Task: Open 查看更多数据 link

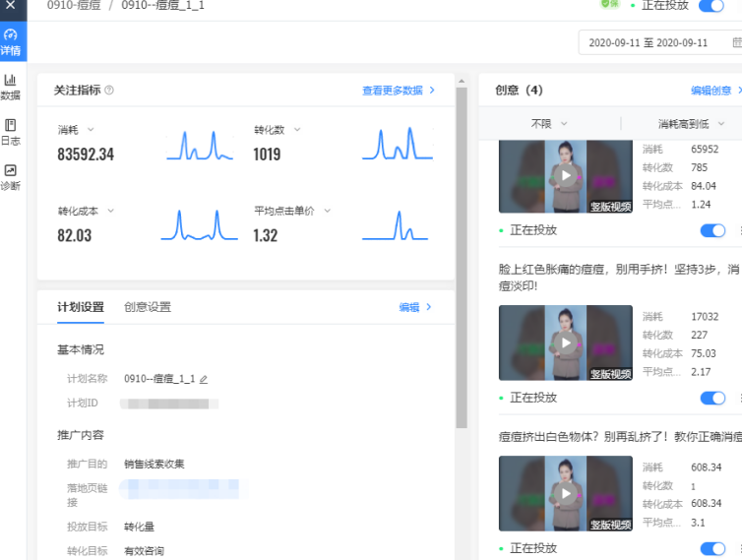Action: point(398,90)
